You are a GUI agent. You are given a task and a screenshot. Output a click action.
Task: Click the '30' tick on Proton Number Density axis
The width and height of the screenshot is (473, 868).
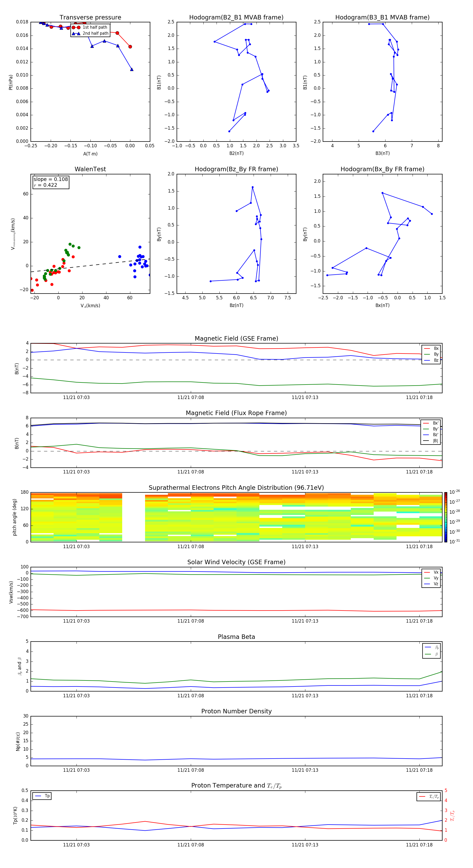[x=26, y=716]
